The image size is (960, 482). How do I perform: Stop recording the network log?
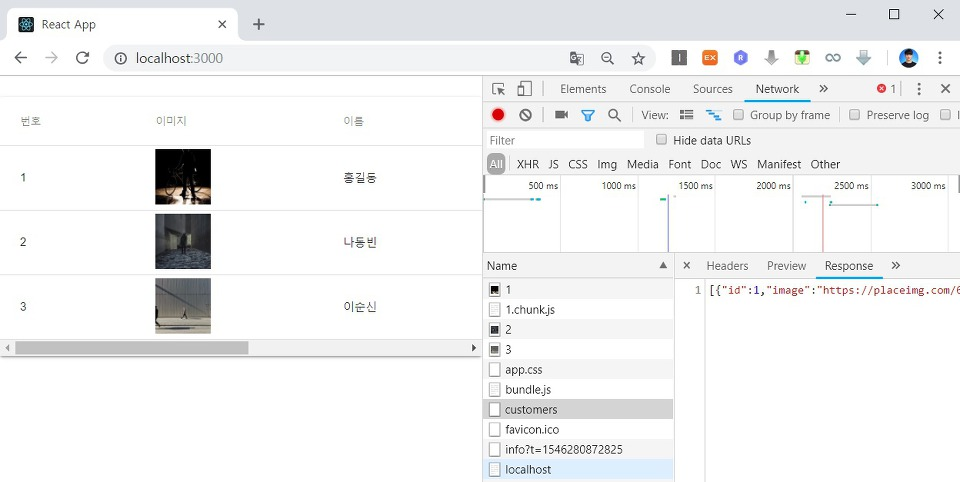coord(498,115)
